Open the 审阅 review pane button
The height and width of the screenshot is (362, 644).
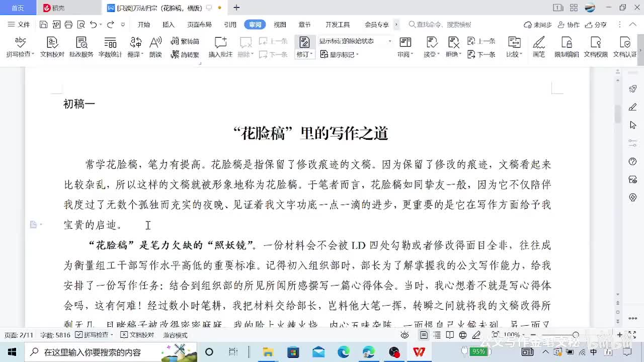pyautogui.click(x=405, y=47)
